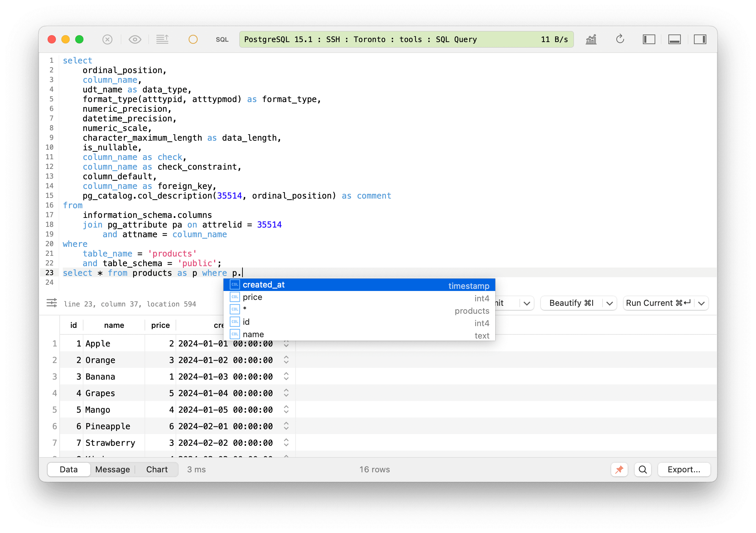Pin the results panel

point(619,469)
